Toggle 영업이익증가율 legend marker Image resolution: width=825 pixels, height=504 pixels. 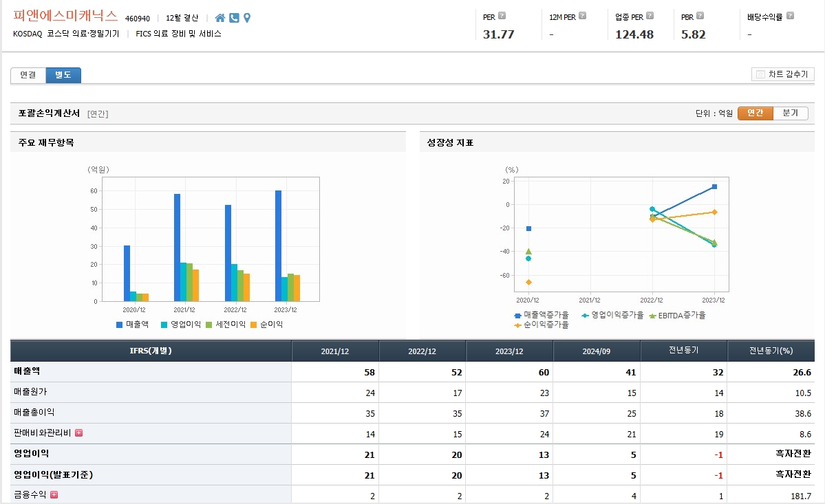tap(585, 316)
